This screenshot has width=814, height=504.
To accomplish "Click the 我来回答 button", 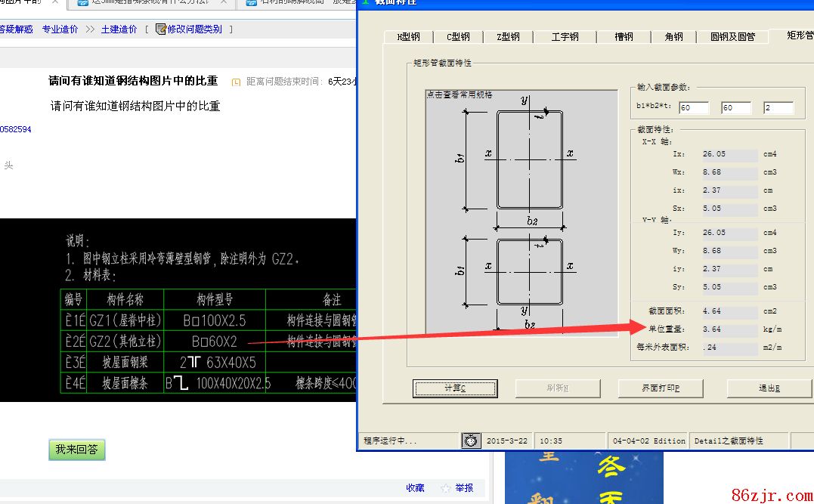I will tap(76, 450).
